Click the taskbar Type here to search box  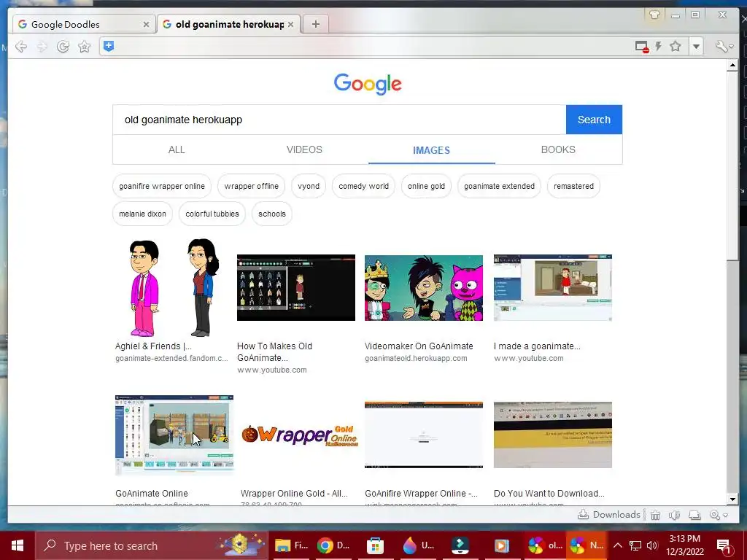click(151, 545)
